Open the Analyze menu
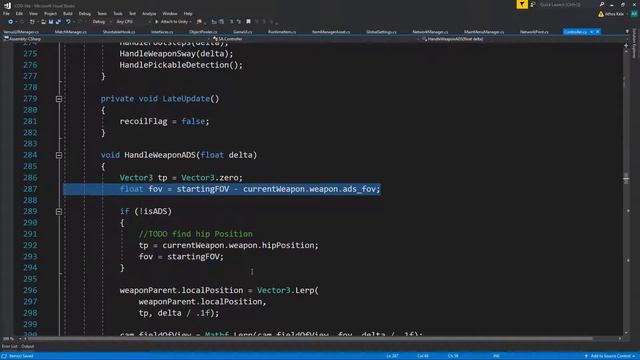 point(149,13)
